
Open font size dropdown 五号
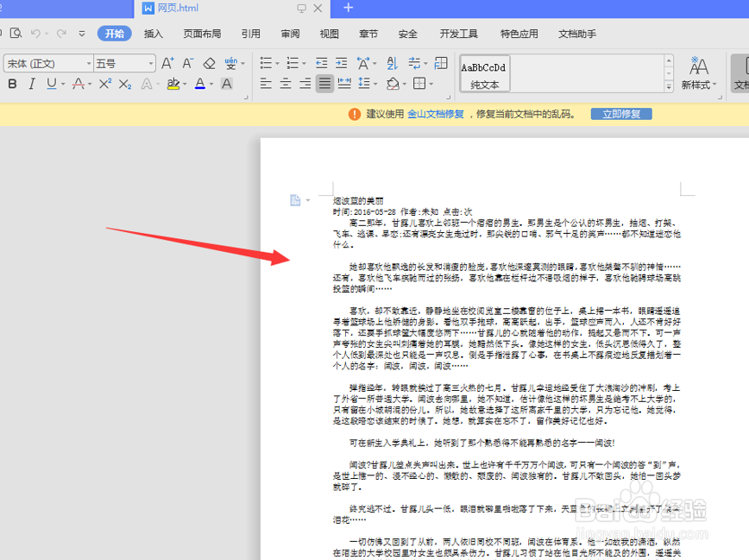(x=124, y=64)
